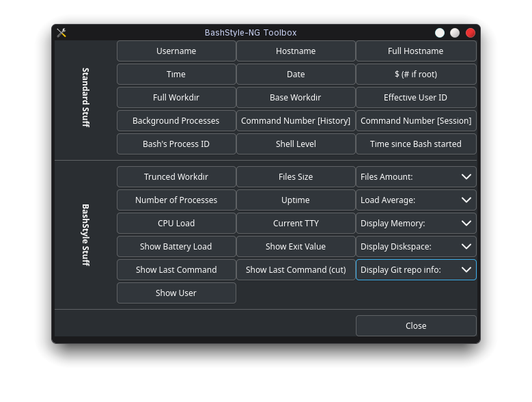Click the BashStyle Stuff vertical label

tap(85, 235)
